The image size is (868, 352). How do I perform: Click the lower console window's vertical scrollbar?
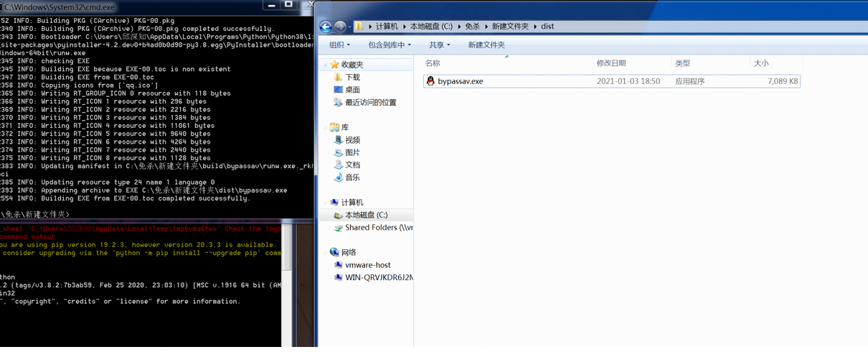tap(287, 284)
